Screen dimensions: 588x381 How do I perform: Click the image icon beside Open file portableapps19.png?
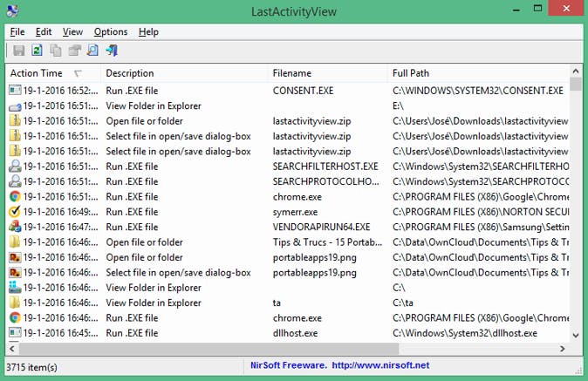[x=15, y=257]
